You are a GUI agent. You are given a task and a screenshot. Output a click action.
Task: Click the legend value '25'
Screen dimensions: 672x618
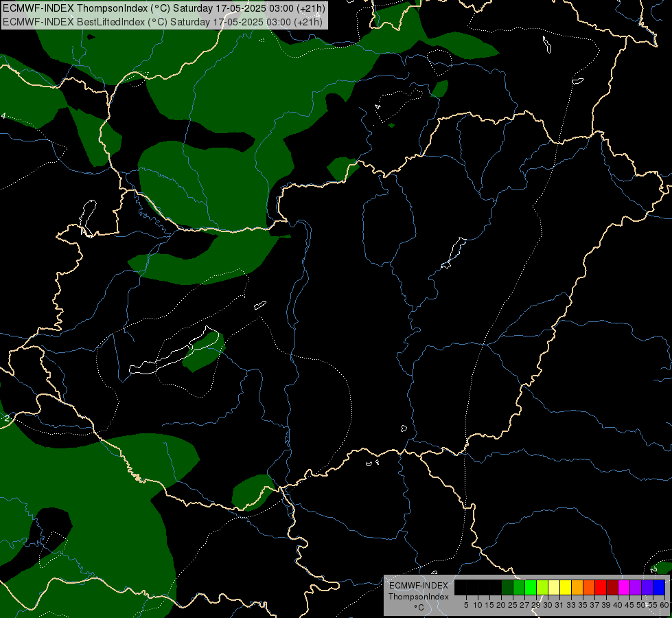click(513, 605)
